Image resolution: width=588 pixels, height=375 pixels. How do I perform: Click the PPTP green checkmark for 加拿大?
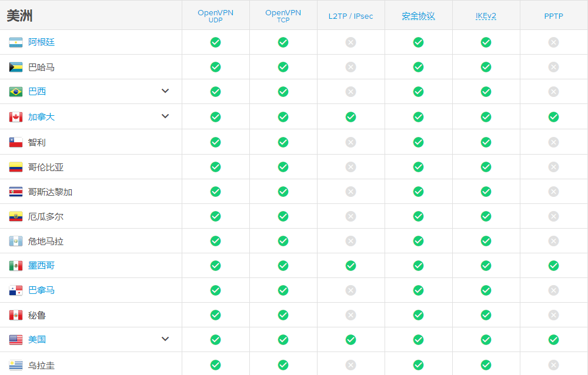tap(553, 117)
